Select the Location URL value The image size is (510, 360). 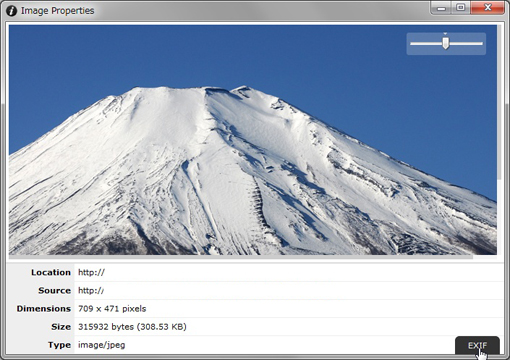coord(91,272)
